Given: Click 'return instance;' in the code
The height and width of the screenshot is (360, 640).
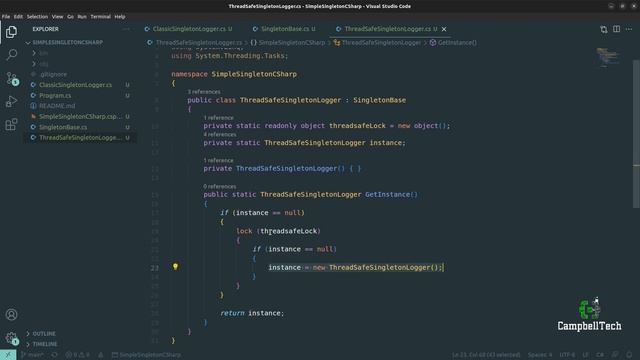Looking at the screenshot, I should pos(252,313).
